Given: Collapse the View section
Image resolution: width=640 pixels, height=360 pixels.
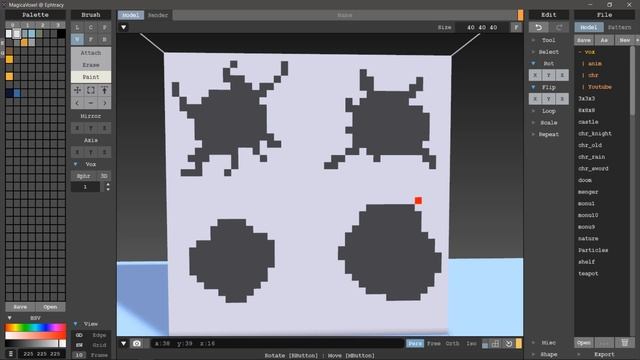Looking at the screenshot, I should click(x=76, y=324).
